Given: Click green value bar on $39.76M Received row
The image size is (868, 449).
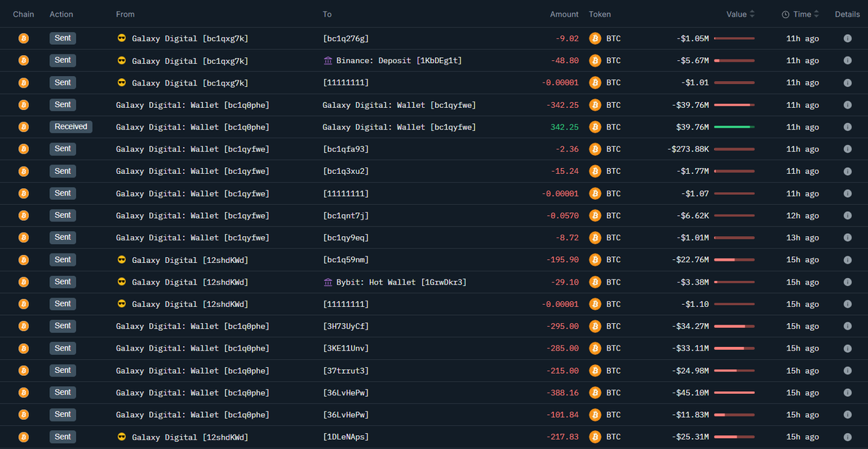Looking at the screenshot, I should tap(734, 127).
